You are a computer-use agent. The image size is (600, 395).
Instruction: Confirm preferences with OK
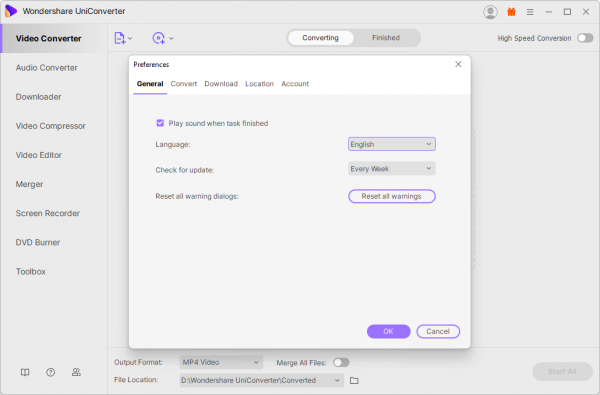point(388,331)
